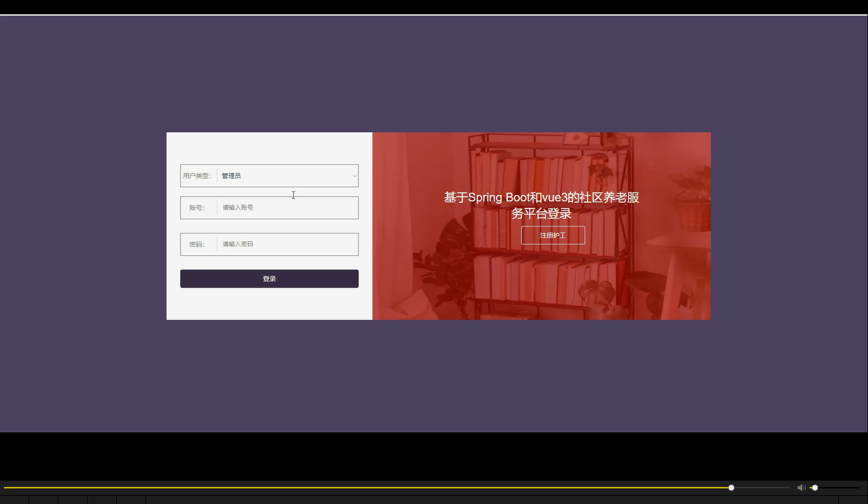Focus the 账号 input field
Screen dimensions: 868x504
(287, 207)
